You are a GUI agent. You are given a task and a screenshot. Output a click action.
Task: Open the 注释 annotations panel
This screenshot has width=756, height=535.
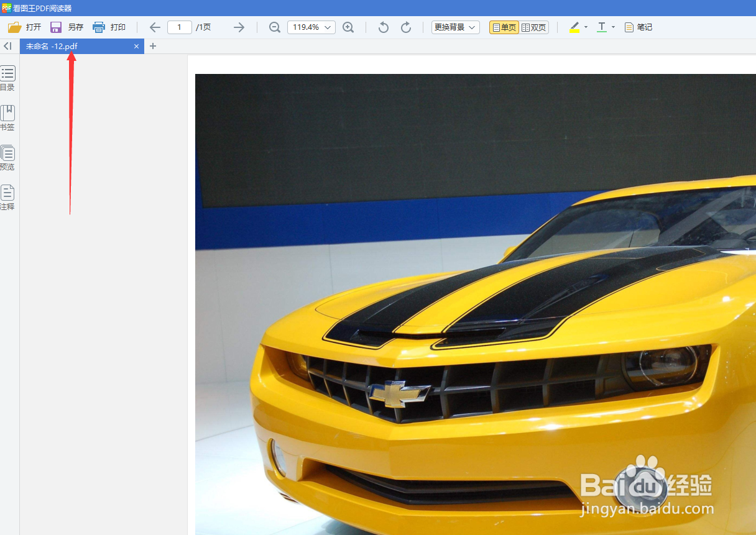pos(7,198)
